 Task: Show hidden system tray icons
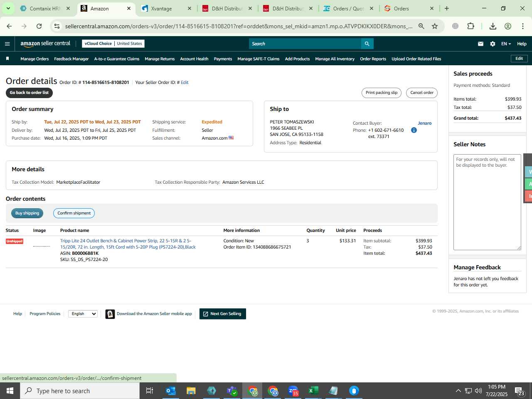pyautogui.click(x=458, y=391)
